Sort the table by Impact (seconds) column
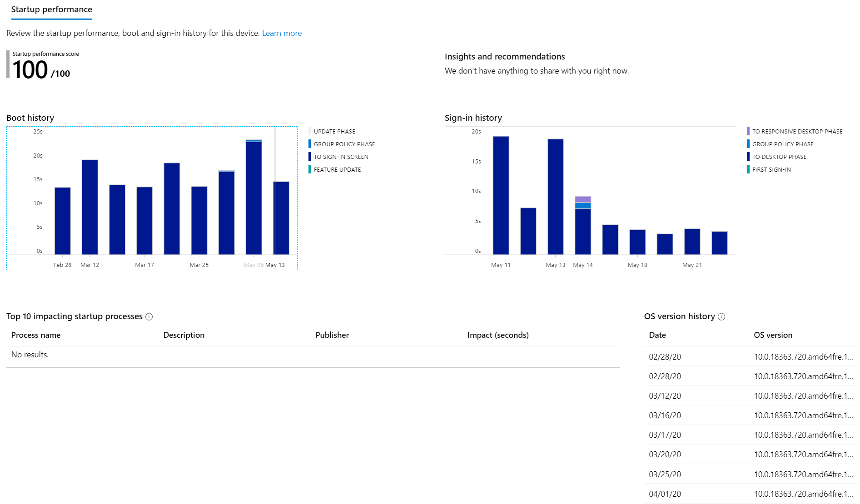 [498, 335]
